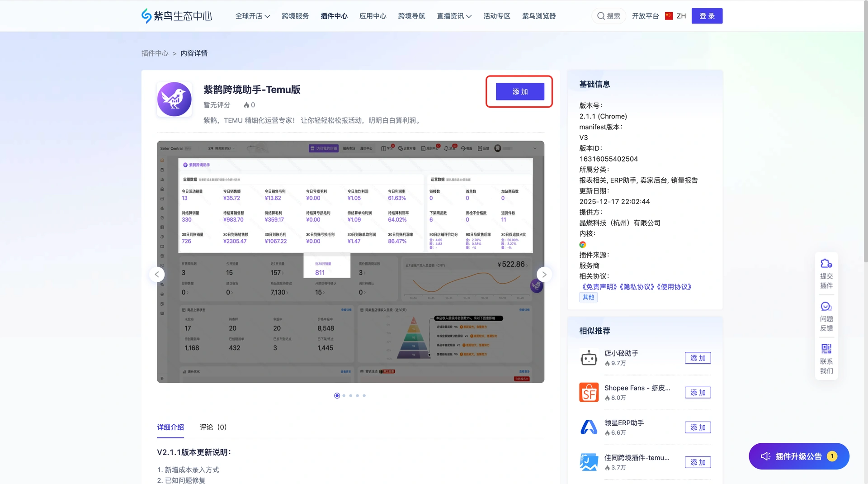
Task: Open the 《使用协议》 link
Action: [x=674, y=287]
